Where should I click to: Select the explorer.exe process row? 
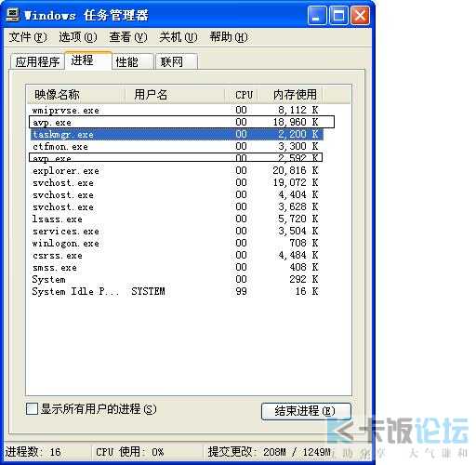[176, 170]
